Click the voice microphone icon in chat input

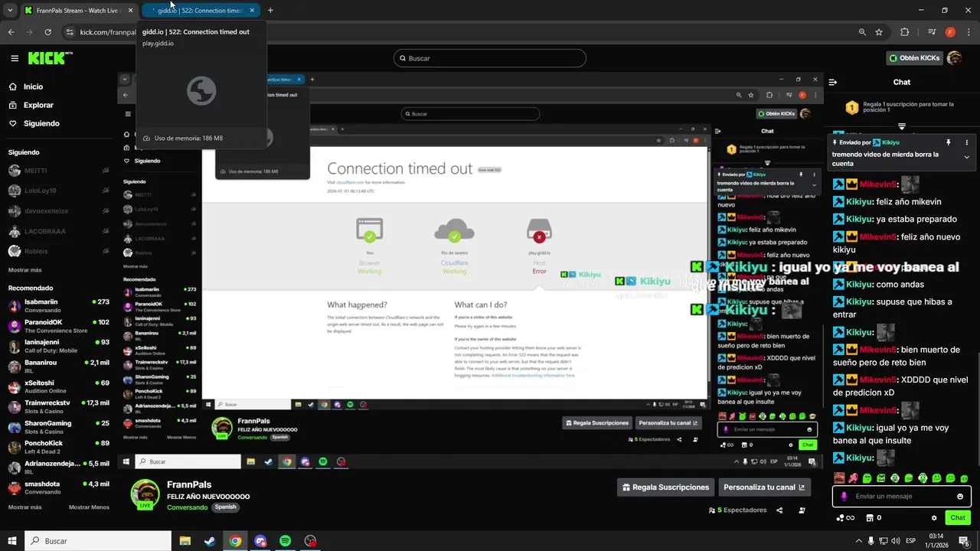pos(844,497)
